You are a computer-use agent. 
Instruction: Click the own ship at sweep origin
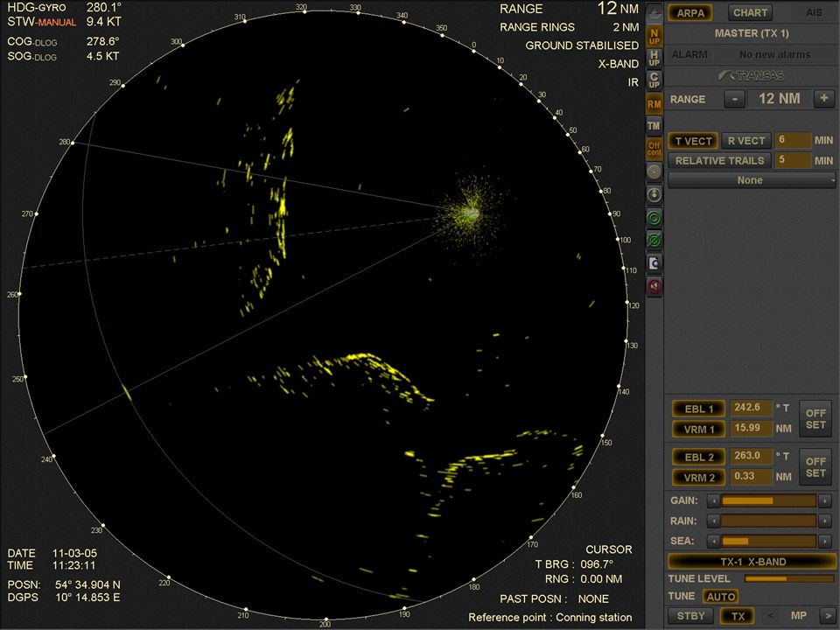[x=471, y=213]
